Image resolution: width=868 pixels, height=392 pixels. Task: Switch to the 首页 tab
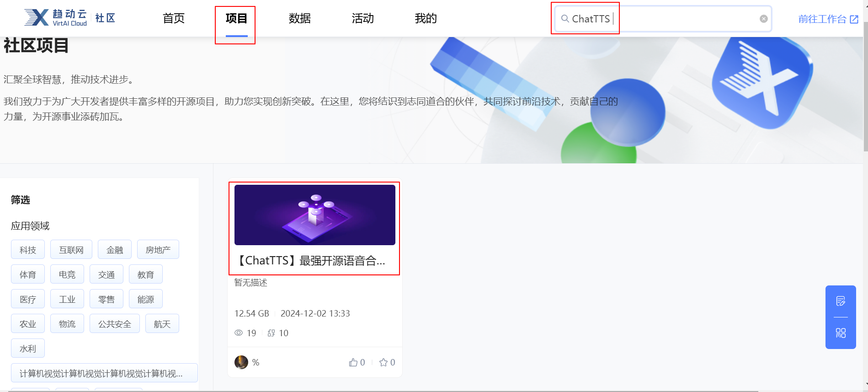point(174,18)
